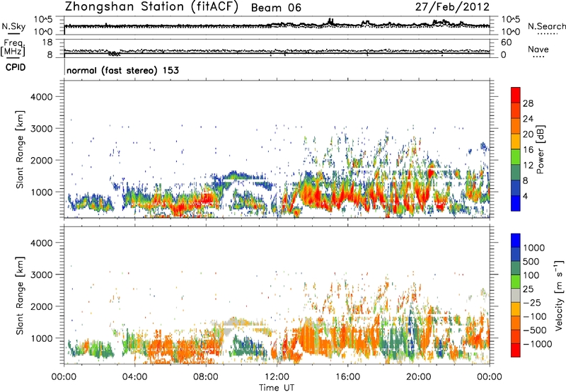This screenshot has width=566, height=392.
Task: Click the frequency dip marker near 02:45
Action: point(114,53)
